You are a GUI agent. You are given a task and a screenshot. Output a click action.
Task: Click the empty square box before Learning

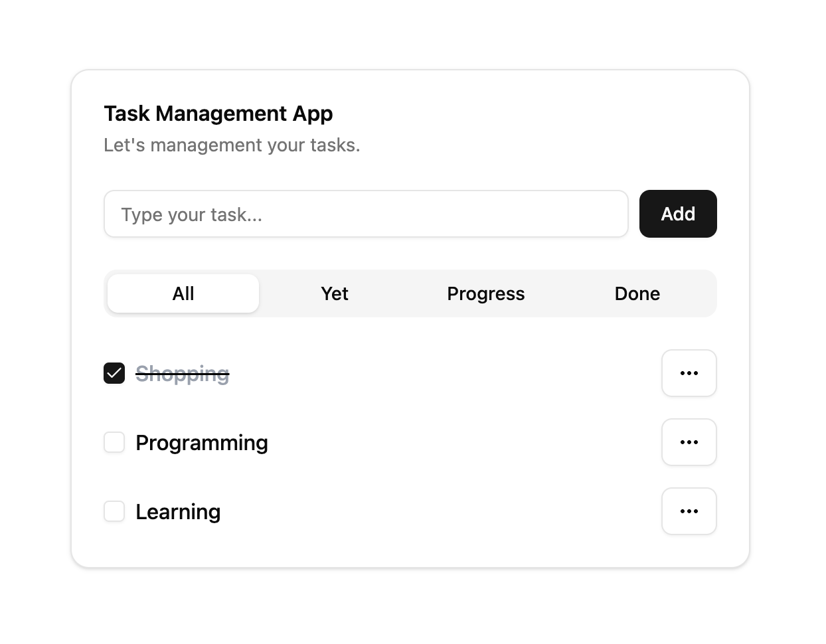114,511
